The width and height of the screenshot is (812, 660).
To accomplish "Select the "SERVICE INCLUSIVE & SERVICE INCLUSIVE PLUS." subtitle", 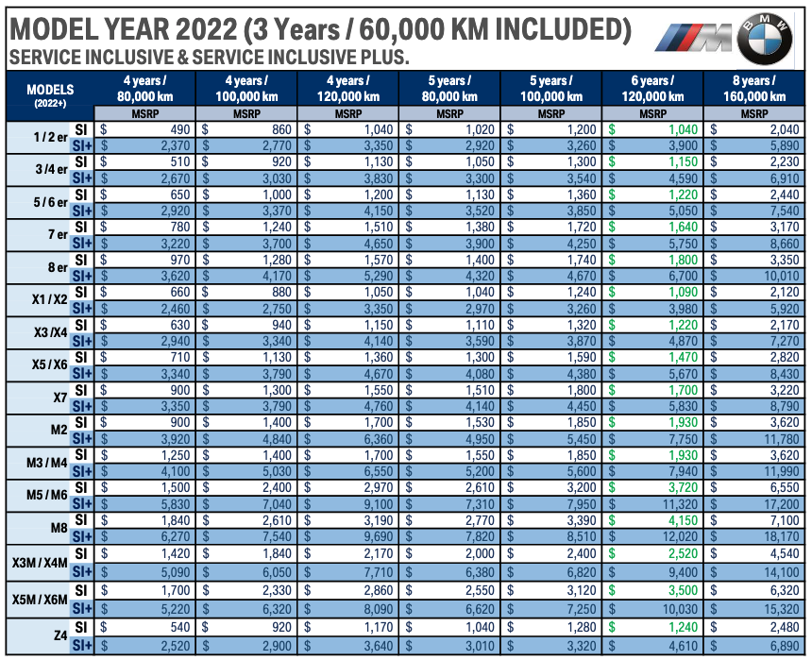I will 210,57.
